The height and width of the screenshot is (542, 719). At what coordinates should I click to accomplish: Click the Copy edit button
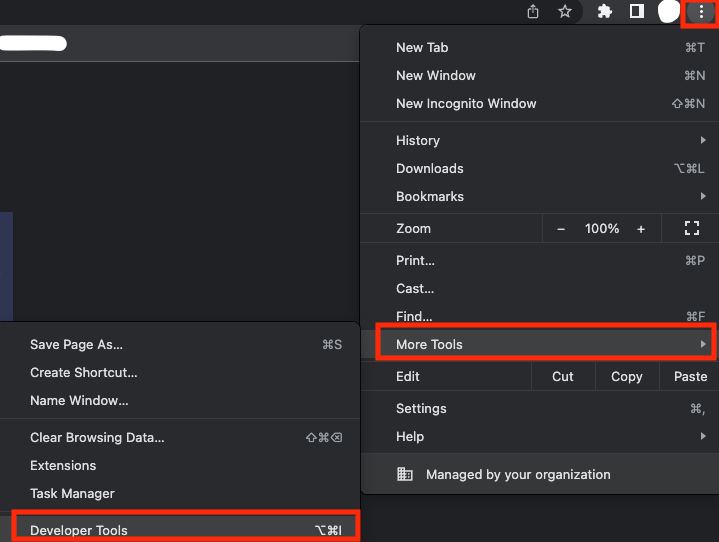(627, 376)
